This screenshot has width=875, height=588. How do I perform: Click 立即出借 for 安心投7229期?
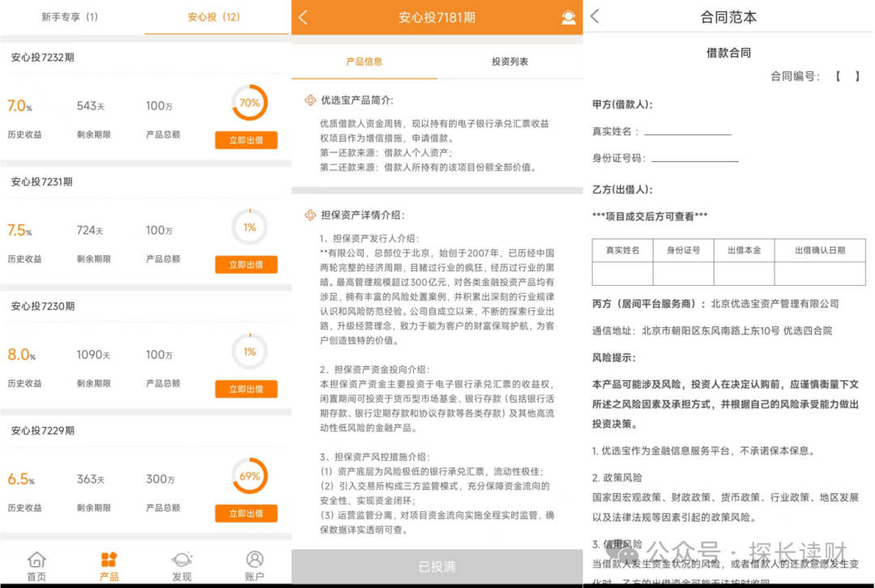coord(246,513)
